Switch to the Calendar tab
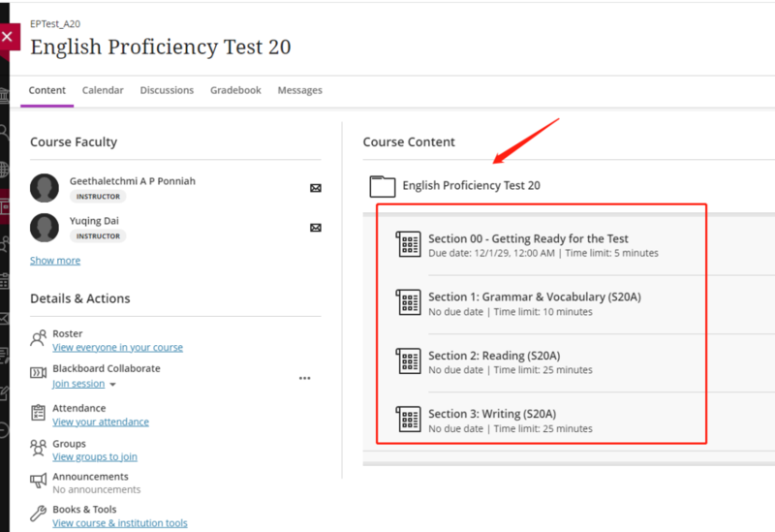The width and height of the screenshot is (775, 532). (103, 90)
